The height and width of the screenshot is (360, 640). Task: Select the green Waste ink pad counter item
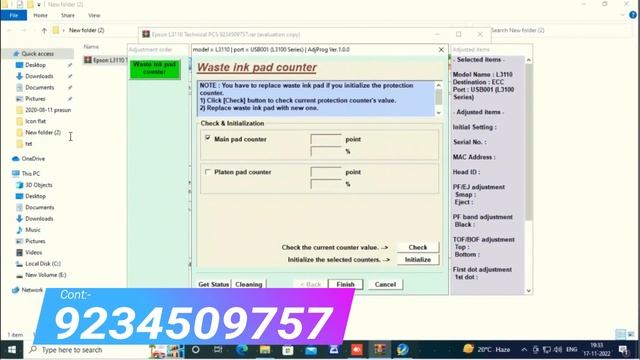[x=155, y=69]
